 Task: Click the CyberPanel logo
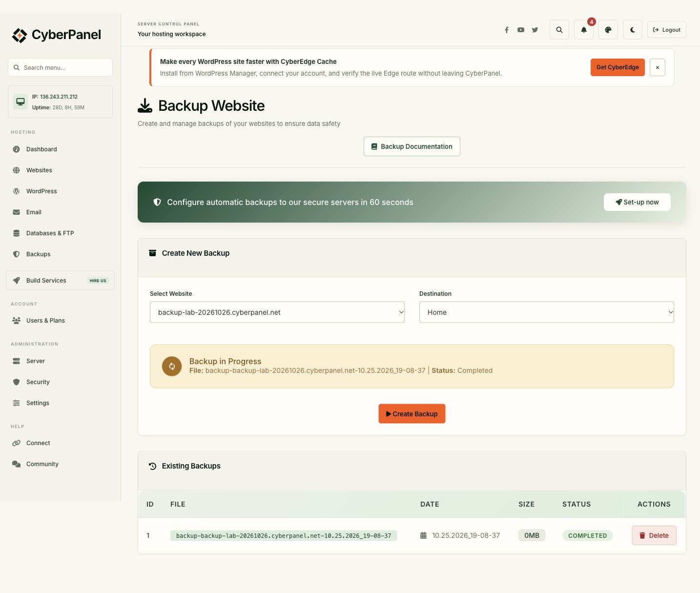tap(57, 35)
